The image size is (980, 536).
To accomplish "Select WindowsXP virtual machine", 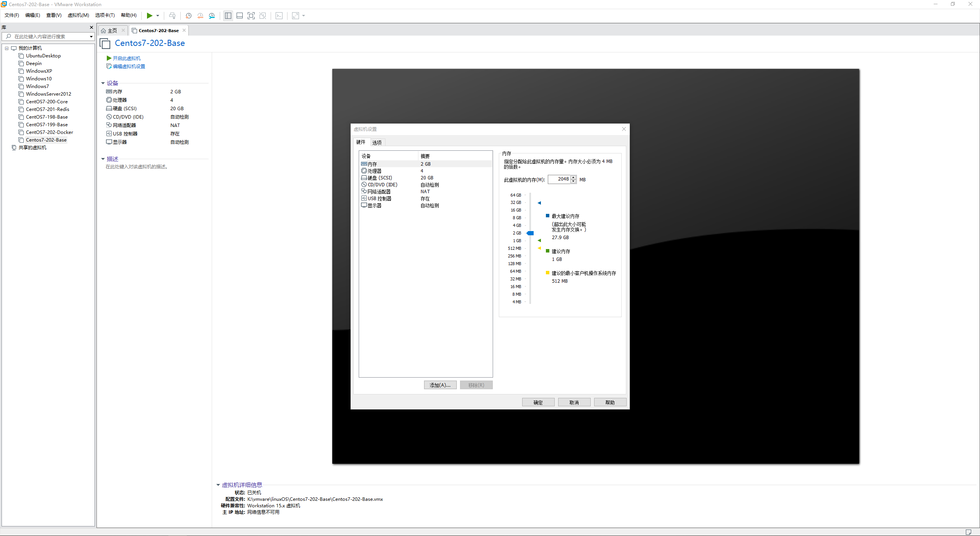I will 39,71.
